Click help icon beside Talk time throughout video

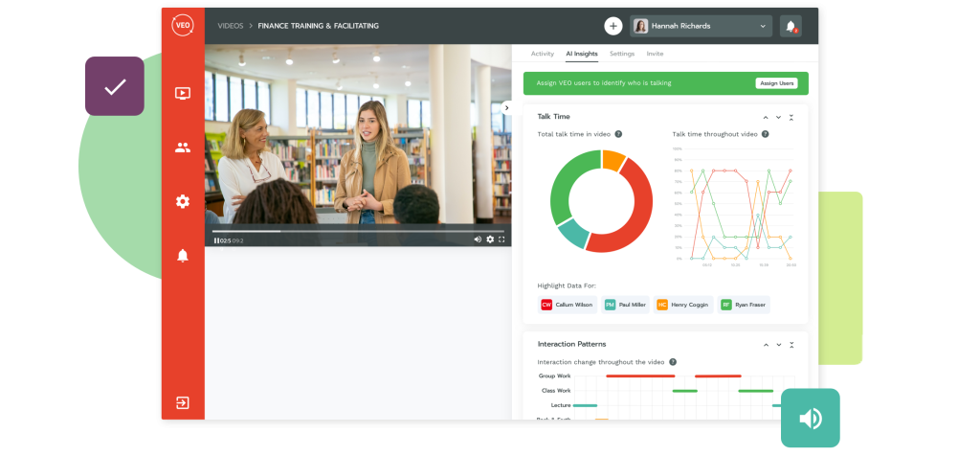[765, 134]
